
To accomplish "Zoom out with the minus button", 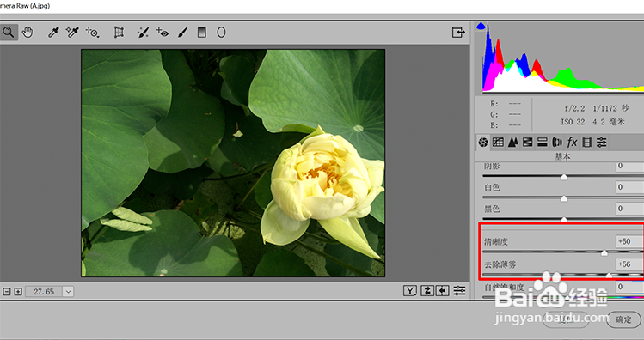I will pyautogui.click(x=7, y=292).
